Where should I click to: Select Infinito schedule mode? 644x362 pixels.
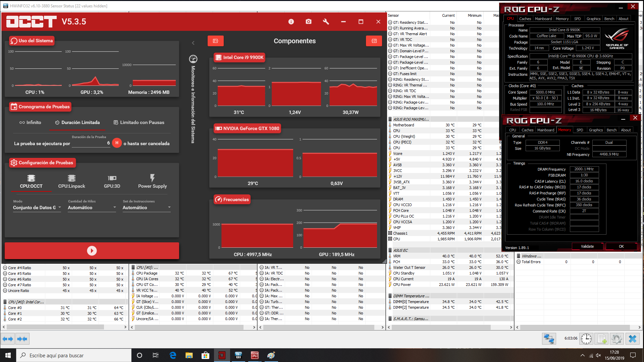coord(30,123)
